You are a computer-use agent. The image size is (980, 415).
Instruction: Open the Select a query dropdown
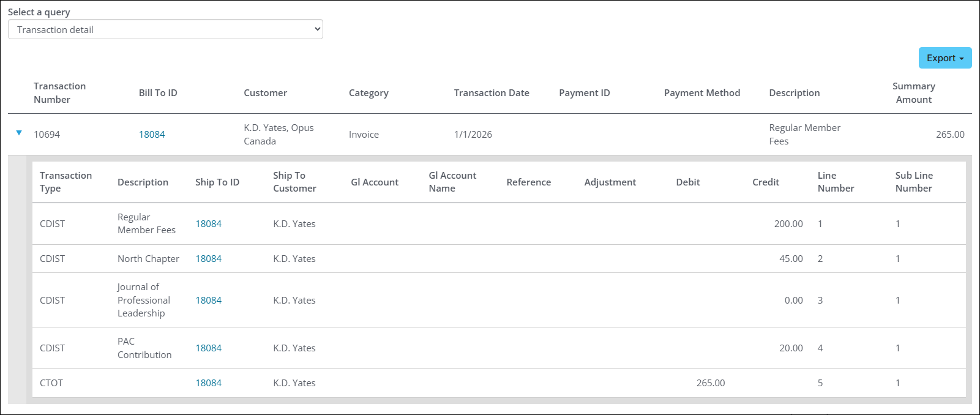[165, 29]
